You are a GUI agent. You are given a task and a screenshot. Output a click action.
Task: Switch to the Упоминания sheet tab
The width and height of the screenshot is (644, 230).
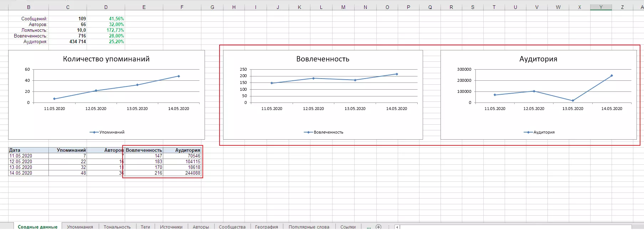click(x=80, y=227)
